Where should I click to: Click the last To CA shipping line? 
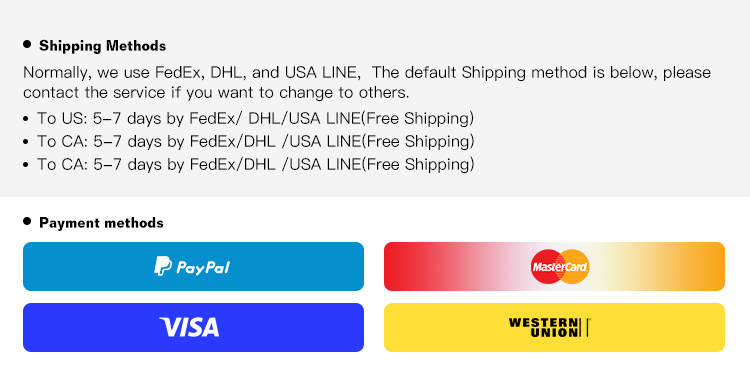255,165
